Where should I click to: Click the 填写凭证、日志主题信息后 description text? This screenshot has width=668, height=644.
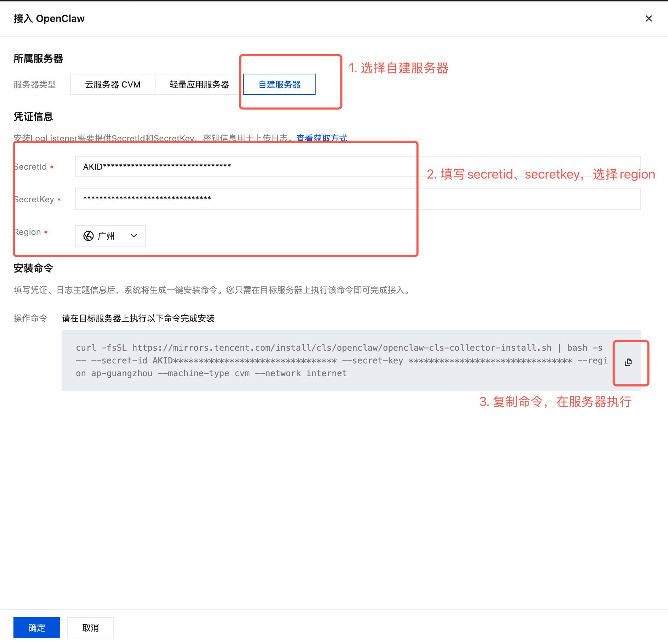tap(213, 290)
